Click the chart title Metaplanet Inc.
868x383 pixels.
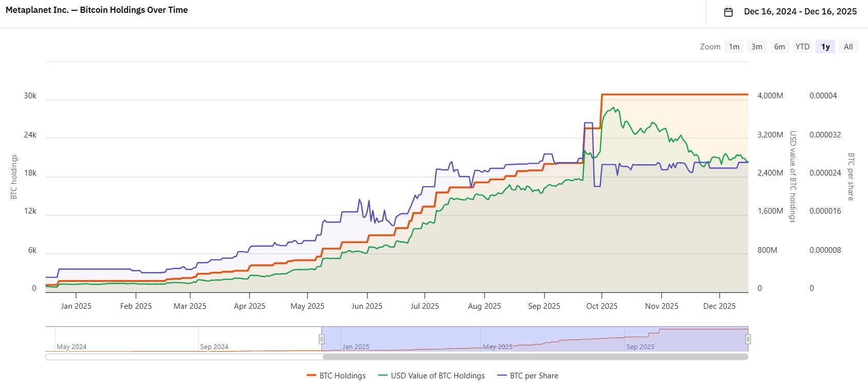[x=97, y=10]
